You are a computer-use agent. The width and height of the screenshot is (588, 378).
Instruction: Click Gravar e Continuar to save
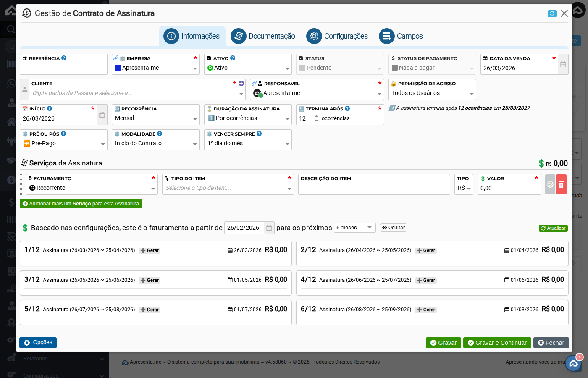(x=497, y=343)
